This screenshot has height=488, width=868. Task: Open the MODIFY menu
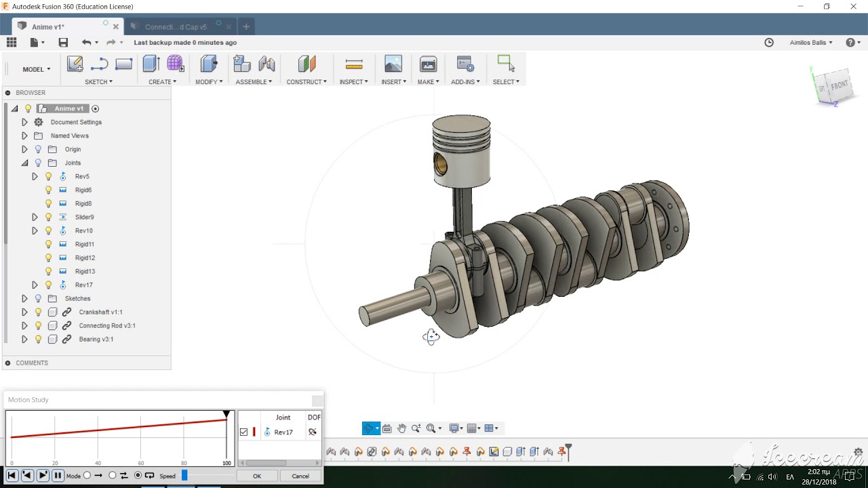(209, 82)
